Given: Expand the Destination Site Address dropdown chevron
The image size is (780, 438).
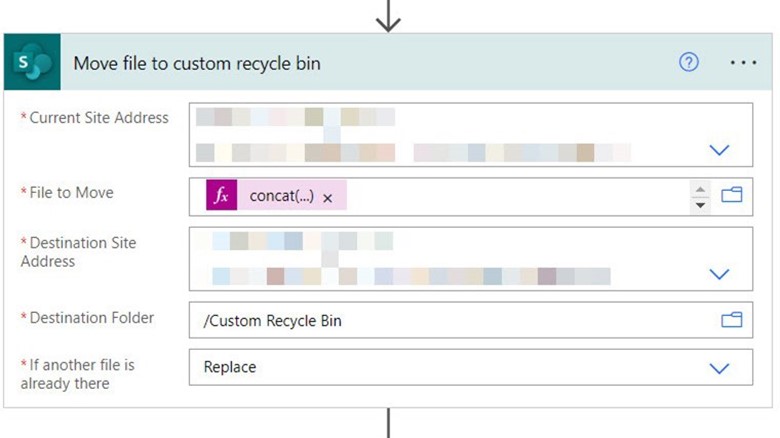Looking at the screenshot, I should (x=719, y=274).
